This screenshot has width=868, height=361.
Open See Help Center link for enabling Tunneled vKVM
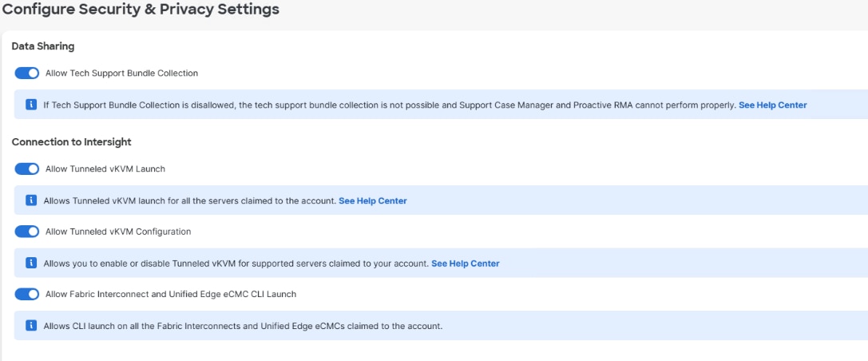(x=465, y=264)
